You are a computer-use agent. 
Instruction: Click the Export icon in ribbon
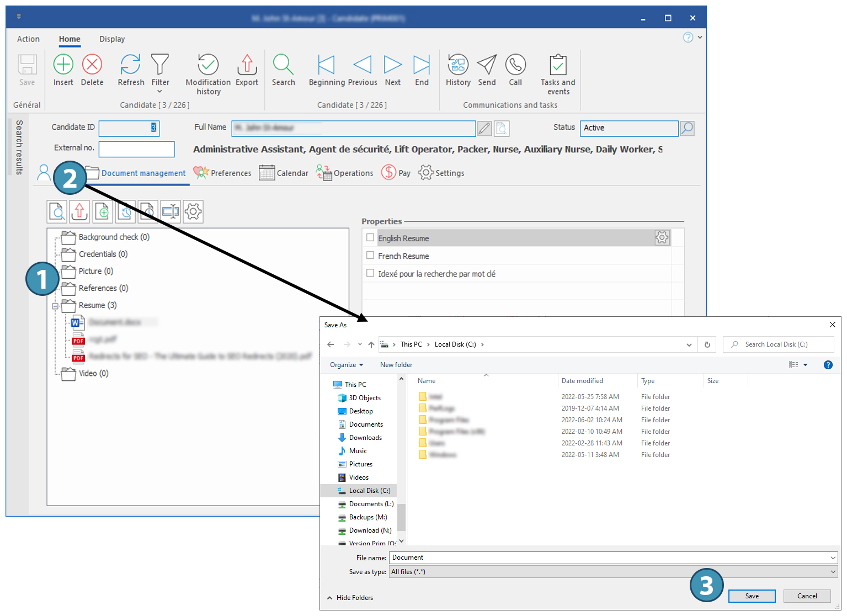pos(247,65)
